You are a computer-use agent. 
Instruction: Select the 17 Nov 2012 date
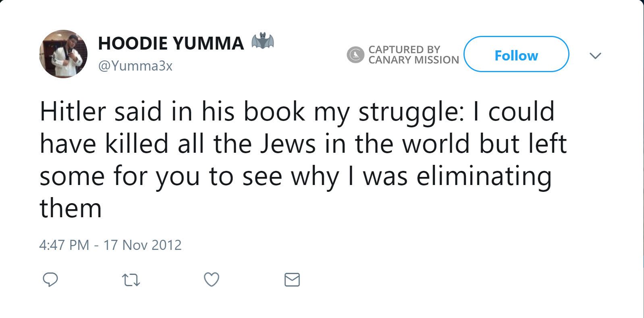143,245
